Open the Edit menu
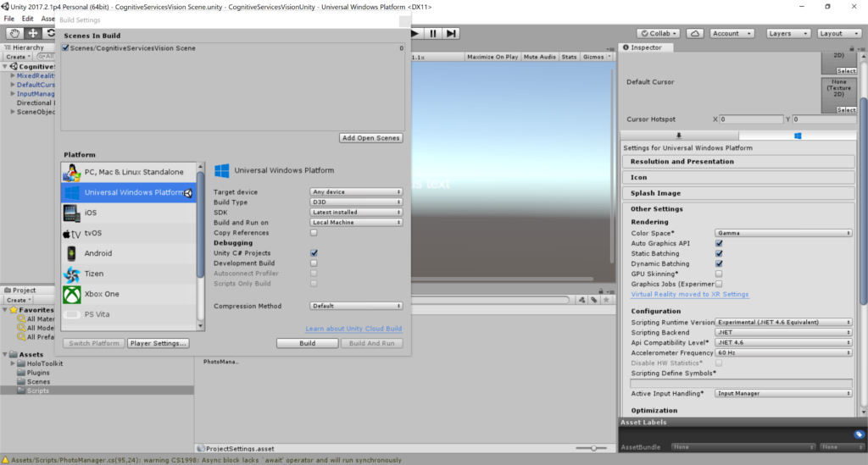The image size is (868, 465). tap(27, 19)
